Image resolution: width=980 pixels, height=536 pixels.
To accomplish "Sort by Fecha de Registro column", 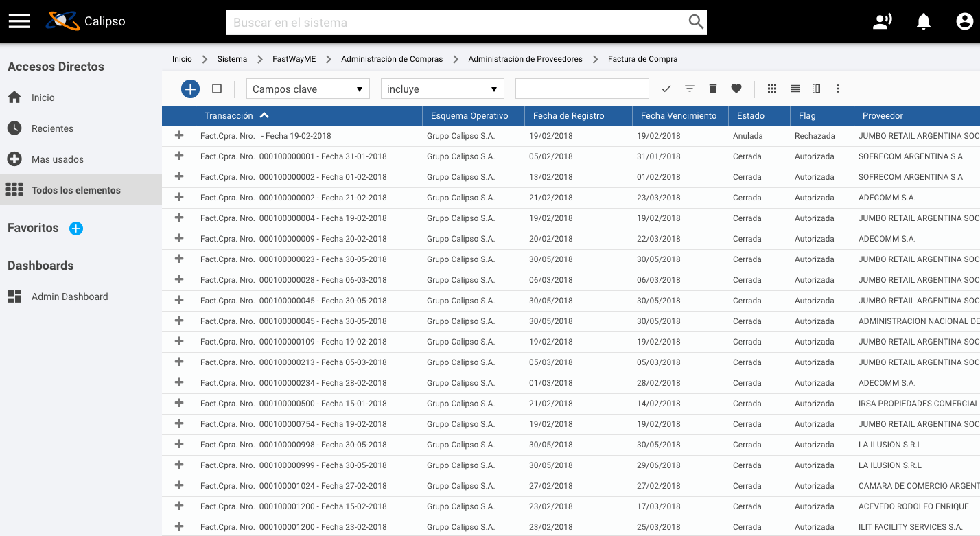I will [x=579, y=116].
